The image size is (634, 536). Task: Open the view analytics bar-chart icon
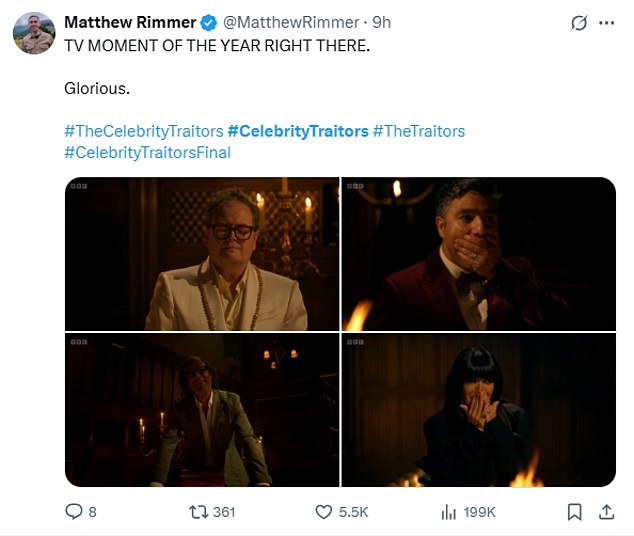coord(449,511)
